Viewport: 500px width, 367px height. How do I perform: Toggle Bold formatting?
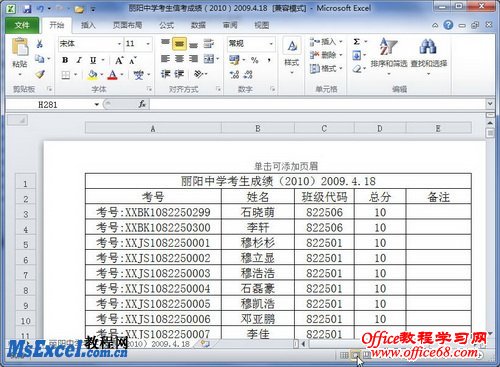point(65,60)
